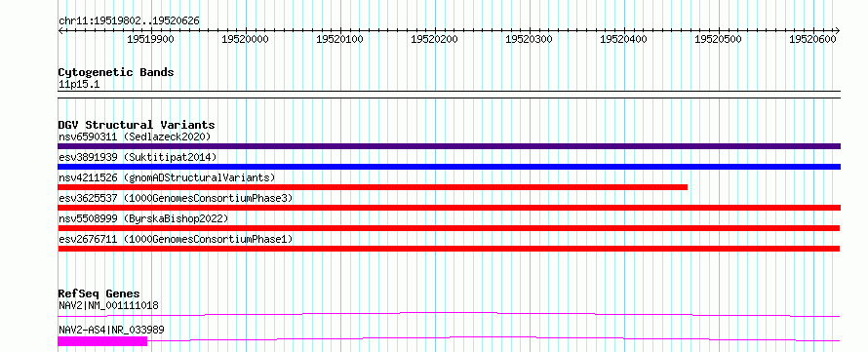
Task: Open nsv4211526 (gnomADStructuralVariants) label
Action: point(167,177)
